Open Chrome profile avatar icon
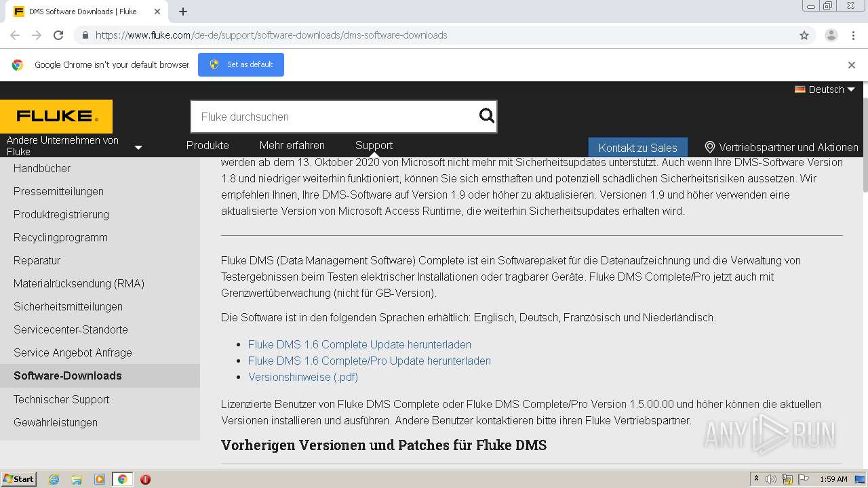868x488 pixels. 831,35
